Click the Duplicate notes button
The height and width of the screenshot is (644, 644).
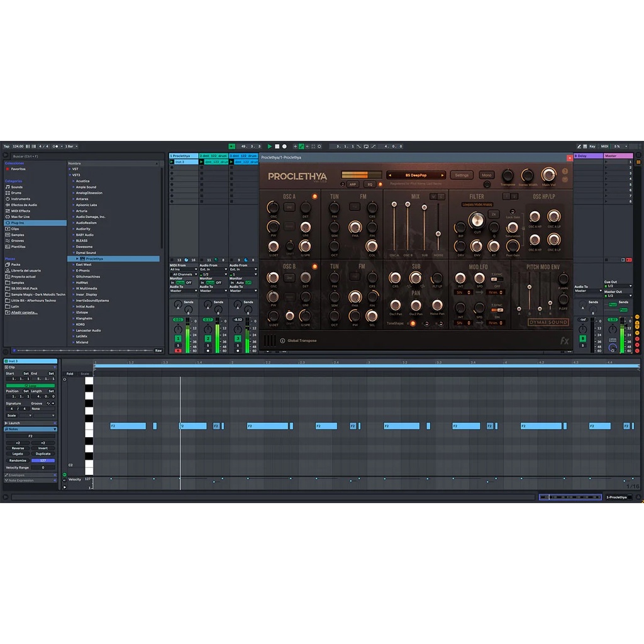pyautogui.click(x=43, y=454)
